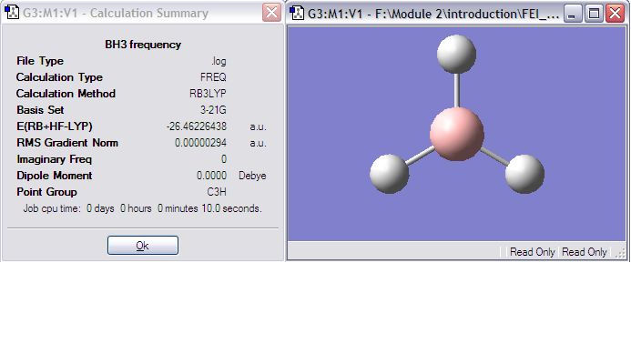Close the Calculation Summary dialog

click(271, 13)
